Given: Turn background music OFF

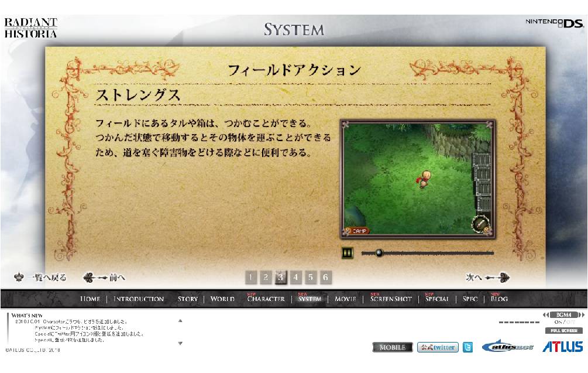Looking at the screenshot, I should (x=570, y=322).
